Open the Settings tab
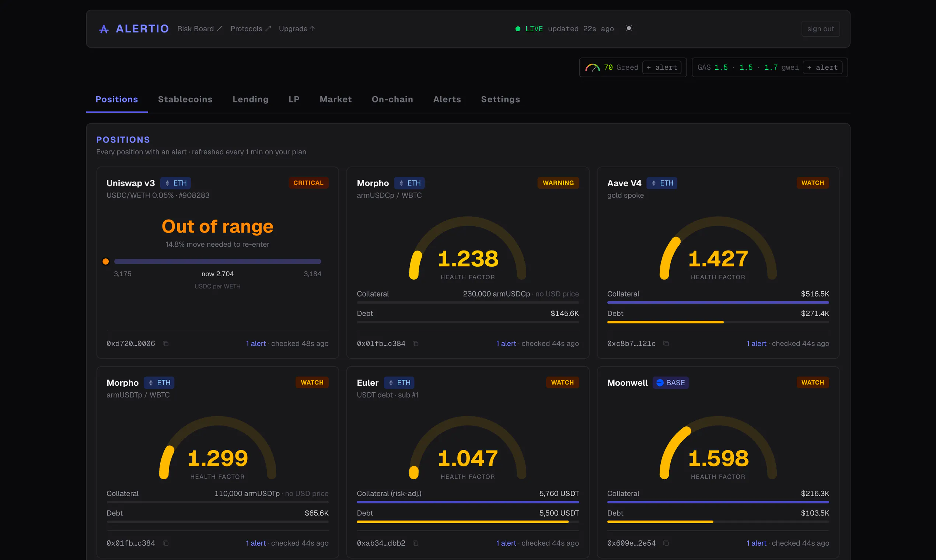936x560 pixels. coord(500,99)
